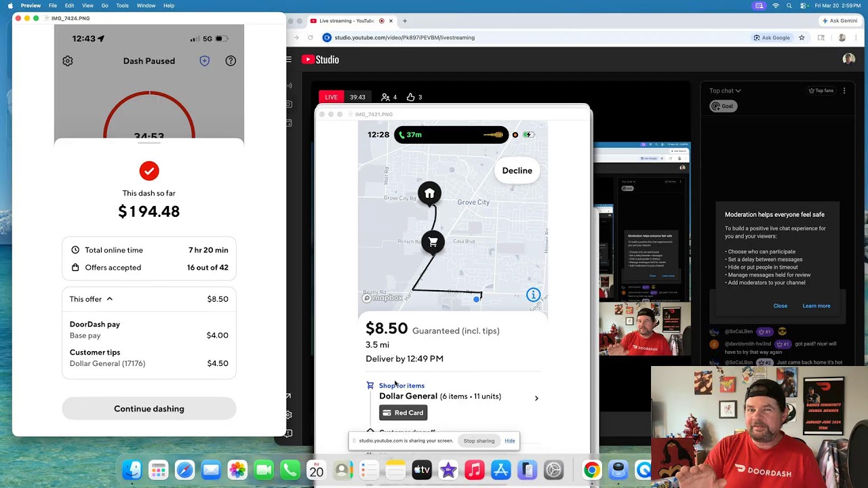Click the Ask Google button
868x488 pixels.
tap(772, 38)
